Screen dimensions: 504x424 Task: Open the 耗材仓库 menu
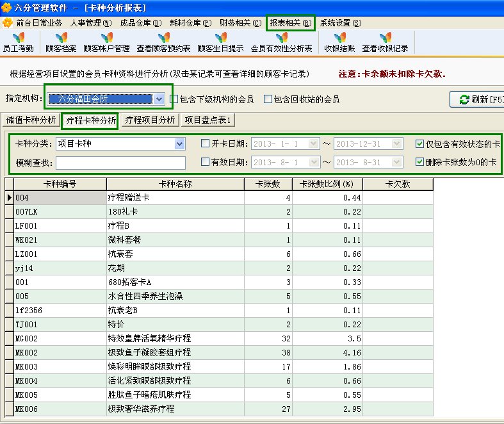coord(191,23)
